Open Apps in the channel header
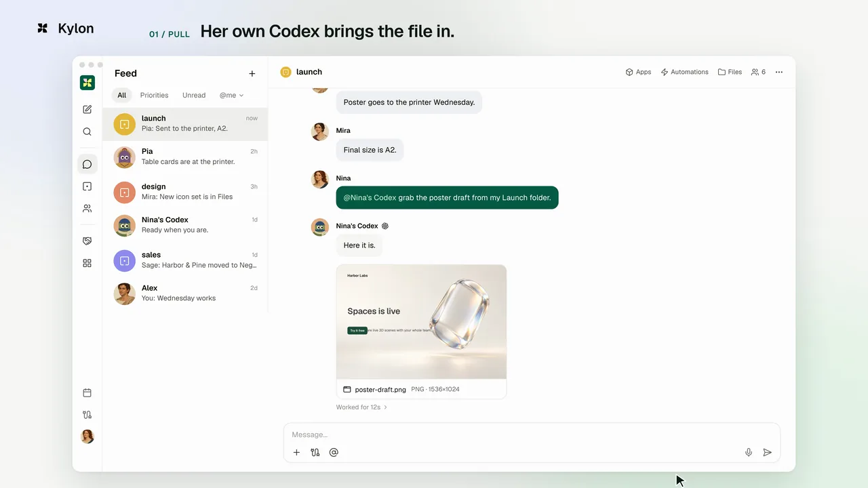868x488 pixels. click(x=638, y=72)
